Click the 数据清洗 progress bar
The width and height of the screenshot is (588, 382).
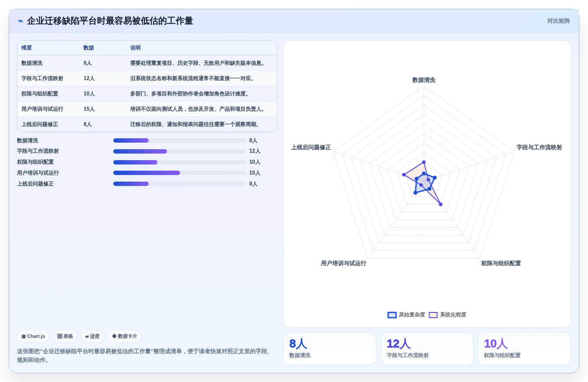[179, 140]
